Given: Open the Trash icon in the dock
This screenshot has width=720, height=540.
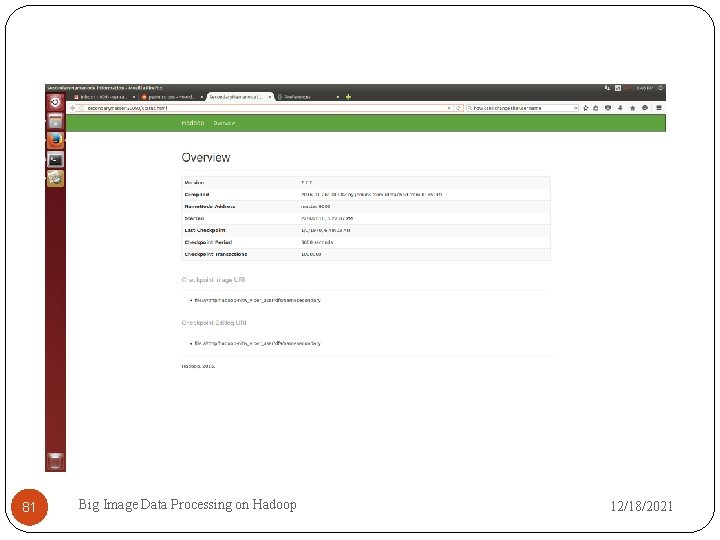Looking at the screenshot, I should point(55,461).
